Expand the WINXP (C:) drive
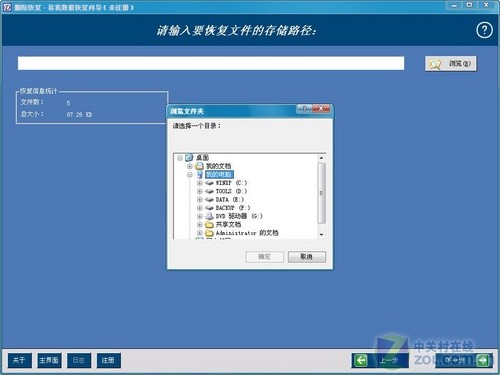Viewport: 500px width, 375px height. (199, 183)
